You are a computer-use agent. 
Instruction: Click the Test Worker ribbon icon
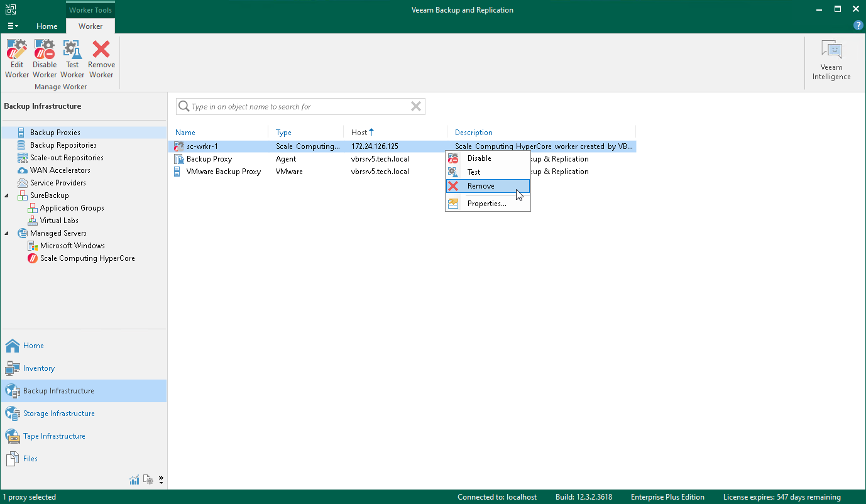click(x=72, y=59)
